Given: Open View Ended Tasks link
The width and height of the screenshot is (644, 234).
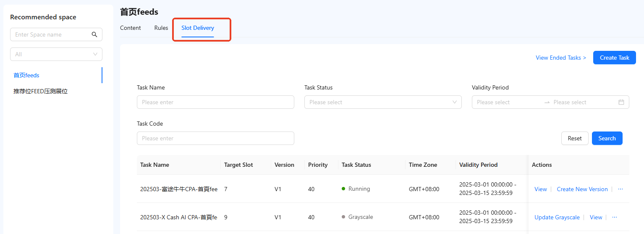Looking at the screenshot, I should tap(561, 58).
